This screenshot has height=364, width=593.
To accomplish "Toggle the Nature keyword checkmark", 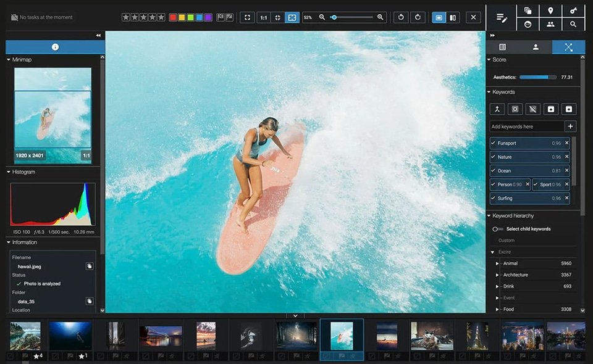I will [493, 157].
